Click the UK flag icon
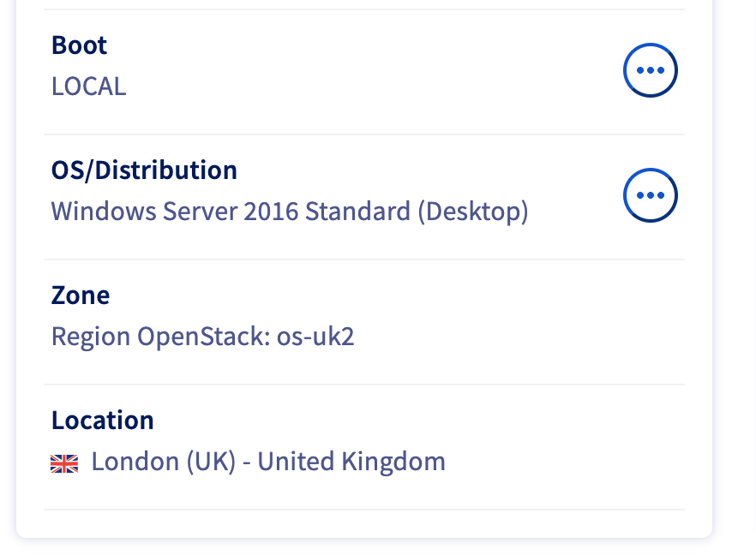 pyautogui.click(x=64, y=463)
